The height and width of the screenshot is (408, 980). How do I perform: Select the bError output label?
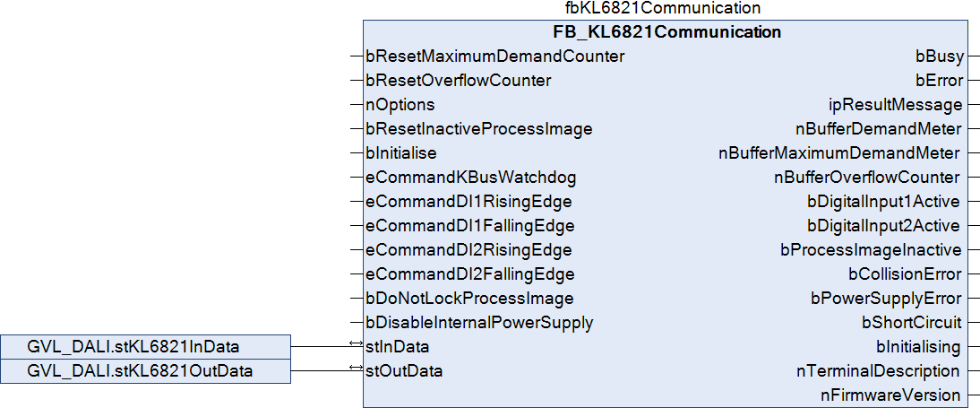pyautogui.click(x=940, y=80)
